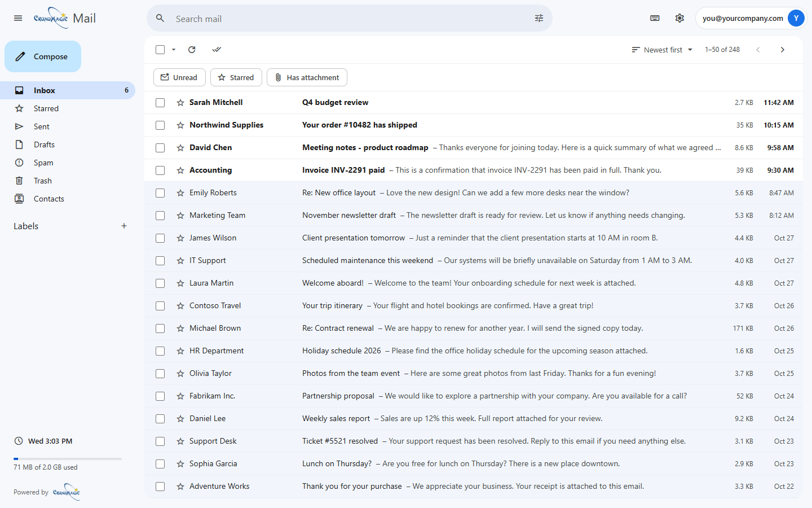
Task: Filter by Starred messages
Action: point(236,77)
